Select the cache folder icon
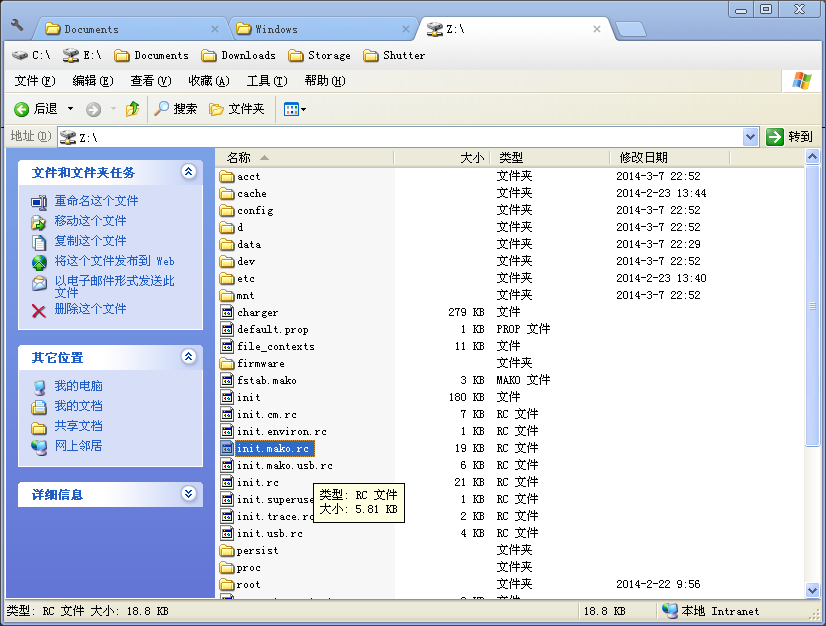826x626 pixels. coord(227,193)
